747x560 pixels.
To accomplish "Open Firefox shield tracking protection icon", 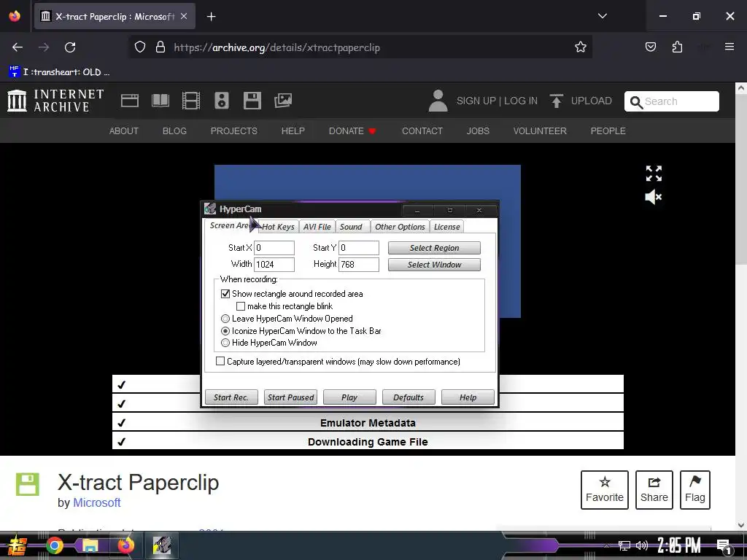I will (x=139, y=47).
